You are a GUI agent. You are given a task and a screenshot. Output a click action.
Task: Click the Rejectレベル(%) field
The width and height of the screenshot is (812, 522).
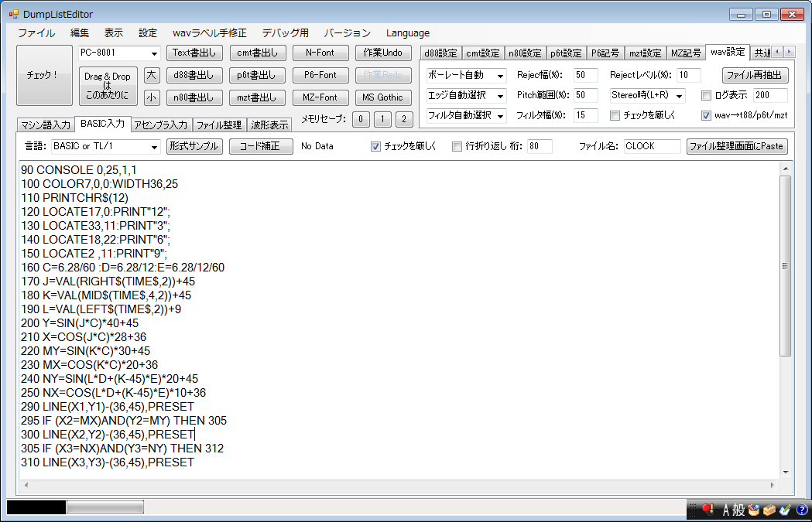[689, 75]
